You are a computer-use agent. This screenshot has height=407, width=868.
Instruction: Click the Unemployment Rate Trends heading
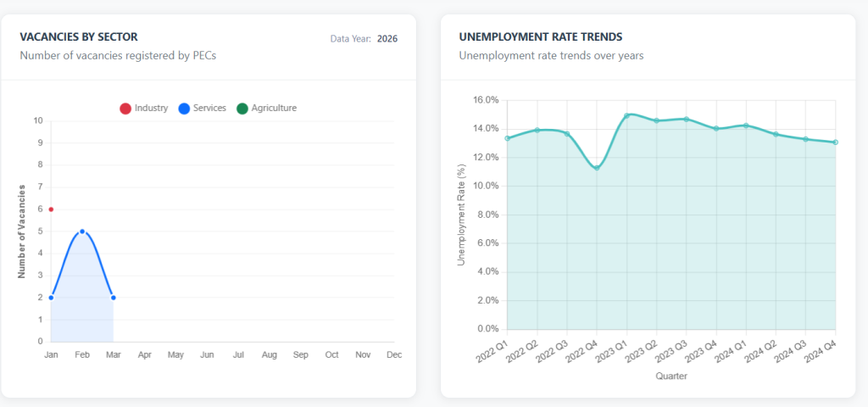coord(540,37)
